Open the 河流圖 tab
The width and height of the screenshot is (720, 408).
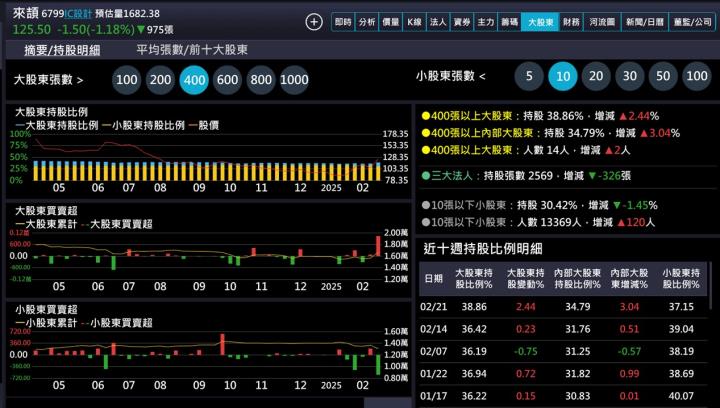(602, 22)
